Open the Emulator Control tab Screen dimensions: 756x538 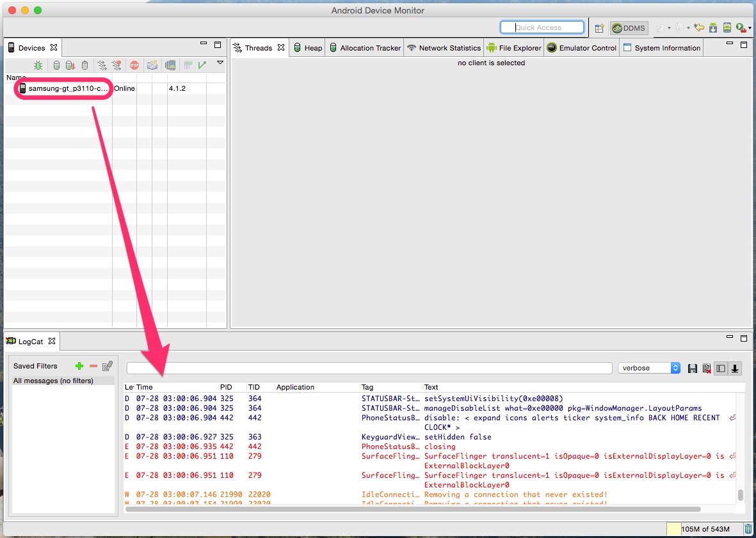(x=581, y=48)
